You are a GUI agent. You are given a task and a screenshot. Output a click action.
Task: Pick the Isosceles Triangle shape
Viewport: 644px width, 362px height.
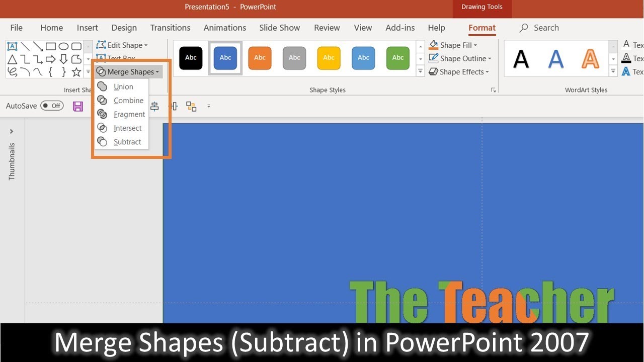tap(12, 59)
